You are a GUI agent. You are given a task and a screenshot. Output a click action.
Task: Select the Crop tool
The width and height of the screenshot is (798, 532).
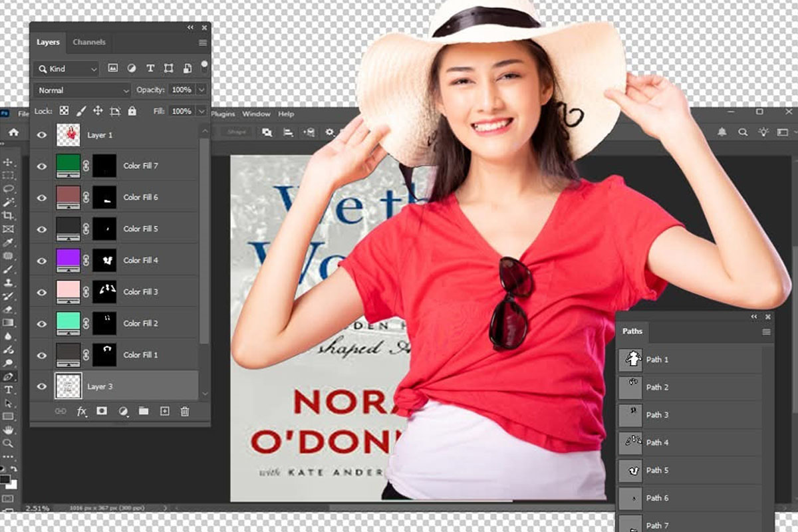[x=9, y=215]
